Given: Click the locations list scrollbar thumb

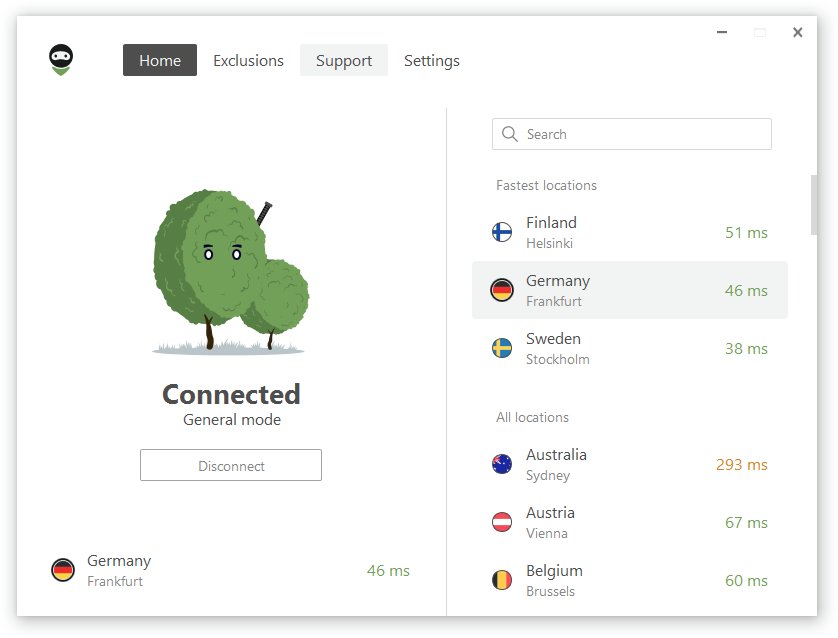Looking at the screenshot, I should [x=813, y=205].
